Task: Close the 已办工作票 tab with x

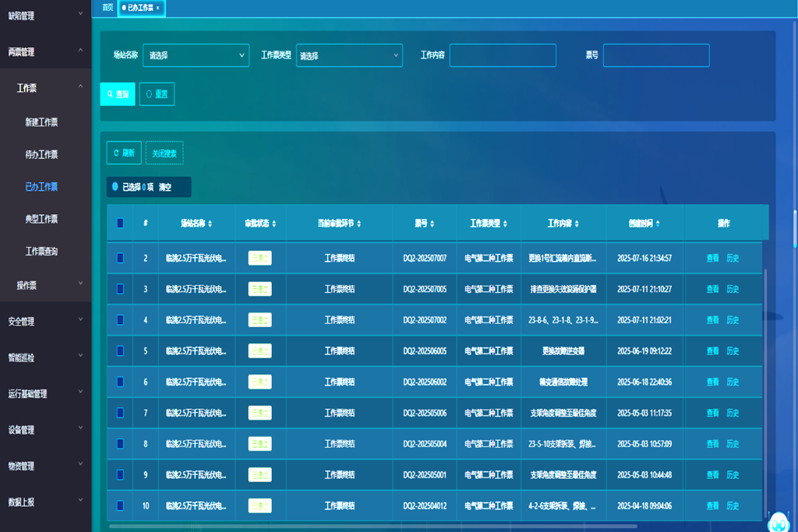Action: click(x=158, y=8)
